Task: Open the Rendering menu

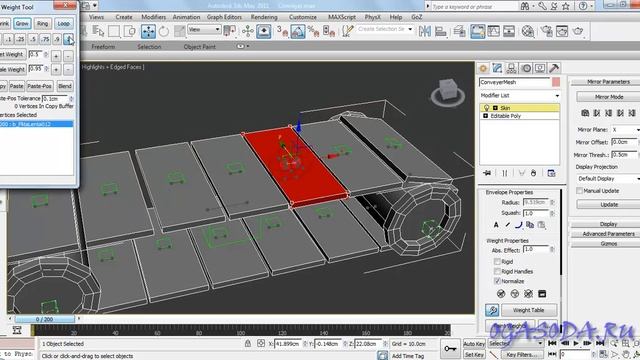Action: 264,17
